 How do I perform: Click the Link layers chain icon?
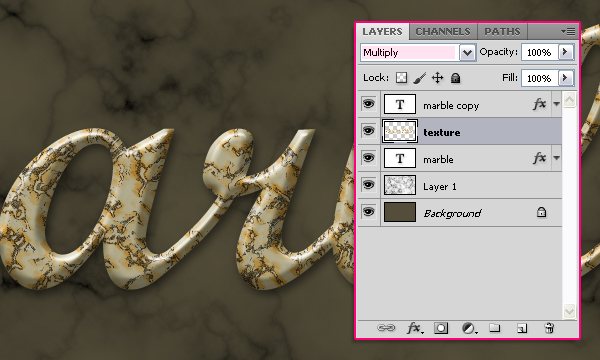point(386,328)
